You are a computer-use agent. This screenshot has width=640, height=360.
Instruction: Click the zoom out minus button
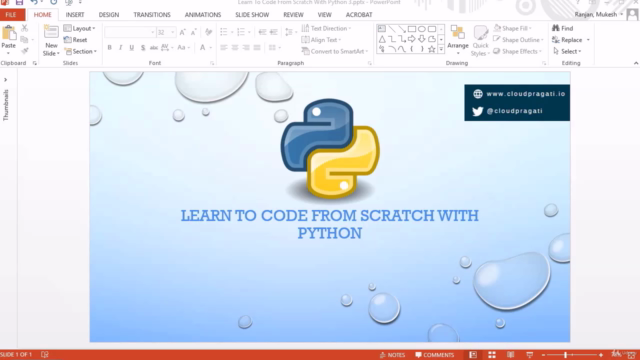coord(543,355)
